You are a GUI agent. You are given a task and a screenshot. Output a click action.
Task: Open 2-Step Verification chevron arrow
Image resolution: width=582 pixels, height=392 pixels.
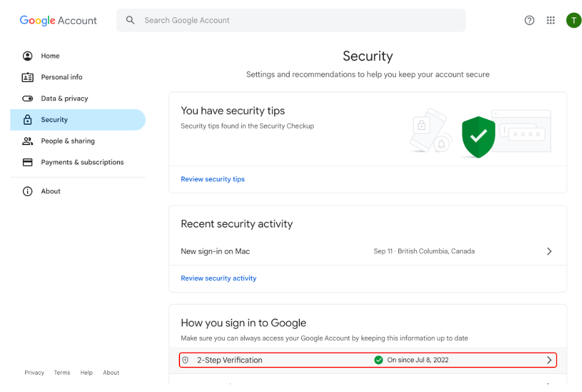pyautogui.click(x=549, y=360)
